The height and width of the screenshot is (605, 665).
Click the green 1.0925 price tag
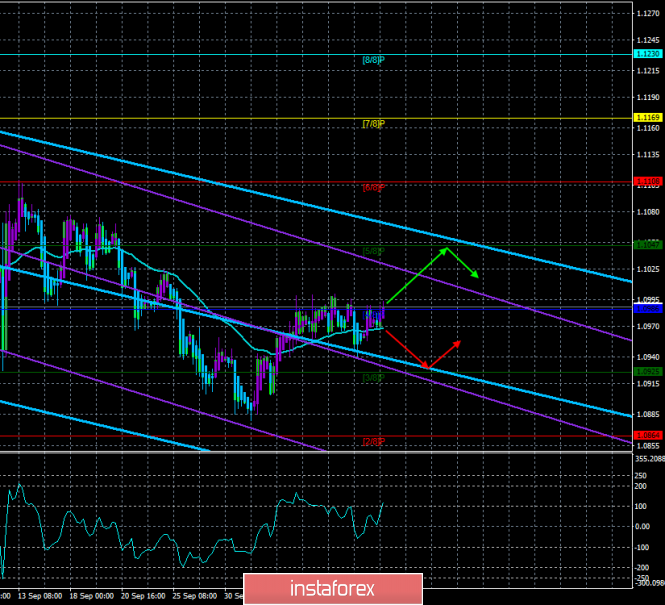click(x=647, y=371)
